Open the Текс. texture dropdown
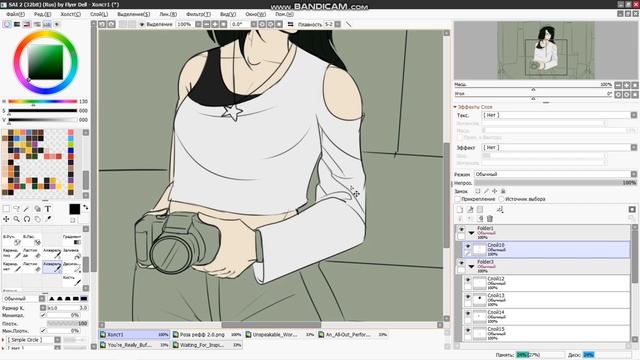The image size is (640, 360). click(x=559, y=115)
